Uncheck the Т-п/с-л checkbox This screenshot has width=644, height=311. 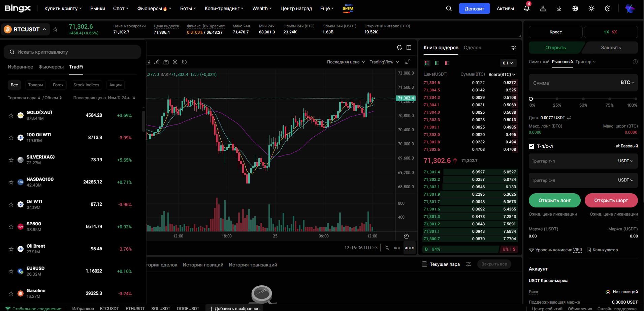pyautogui.click(x=532, y=146)
